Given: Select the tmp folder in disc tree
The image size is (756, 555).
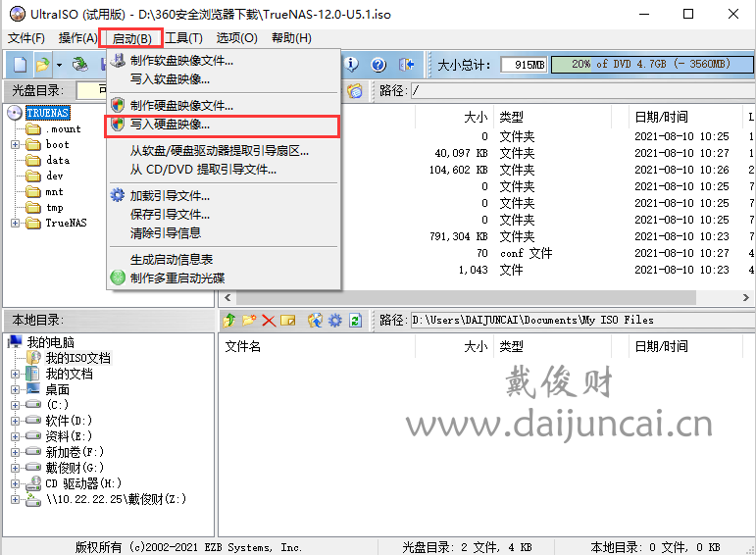Looking at the screenshot, I should [x=55, y=207].
